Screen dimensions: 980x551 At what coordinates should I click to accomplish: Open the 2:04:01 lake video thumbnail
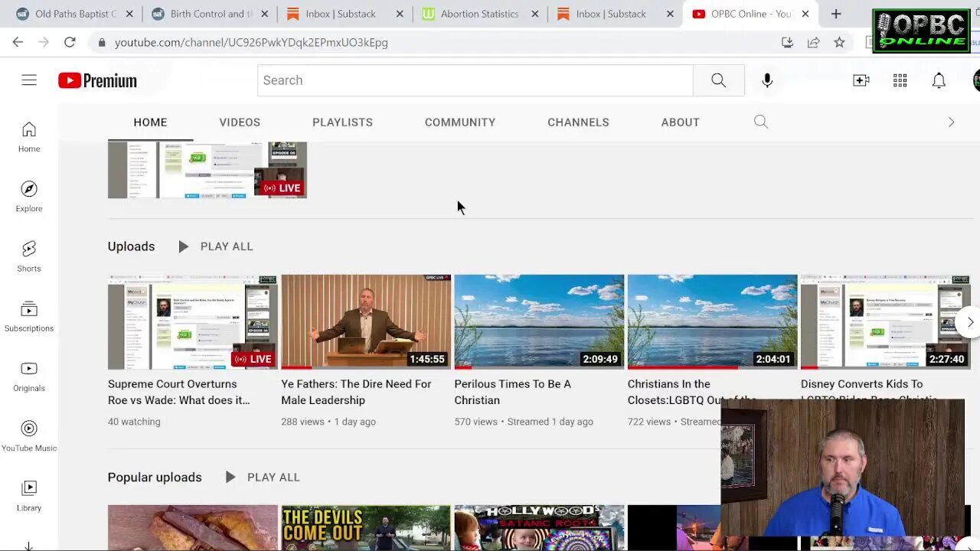tap(712, 322)
